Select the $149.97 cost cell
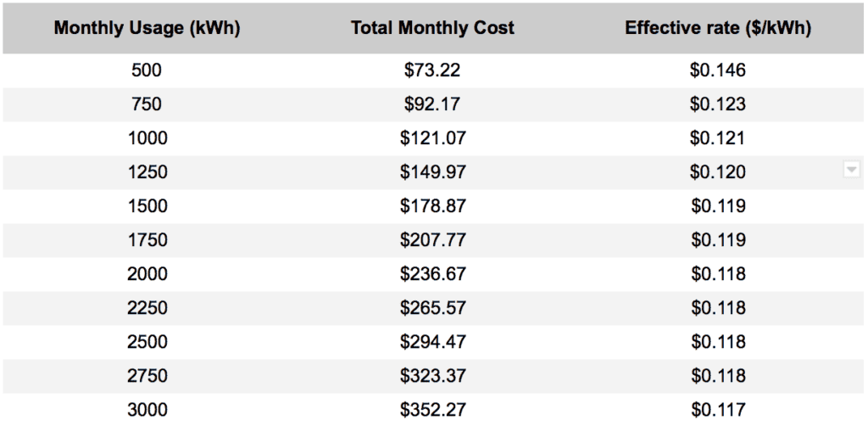The height and width of the screenshot is (426, 868). tap(432, 172)
